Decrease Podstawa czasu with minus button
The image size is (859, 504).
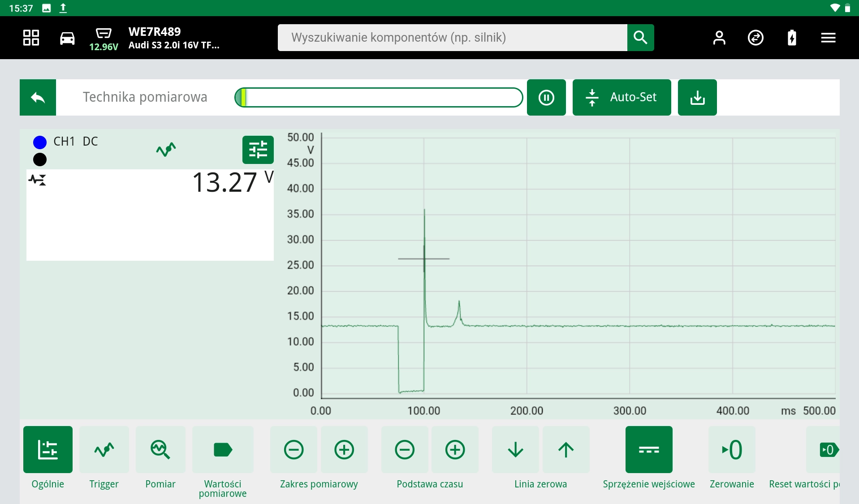click(x=405, y=449)
